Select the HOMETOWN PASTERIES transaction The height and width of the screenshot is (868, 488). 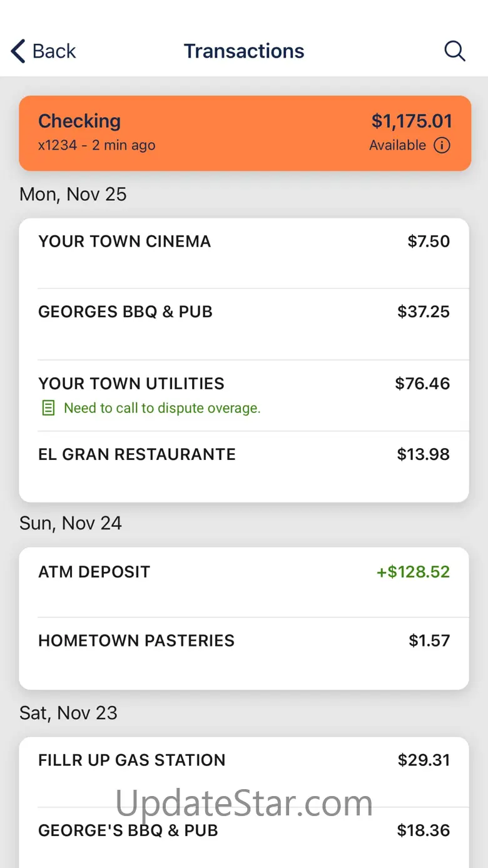coord(244,653)
